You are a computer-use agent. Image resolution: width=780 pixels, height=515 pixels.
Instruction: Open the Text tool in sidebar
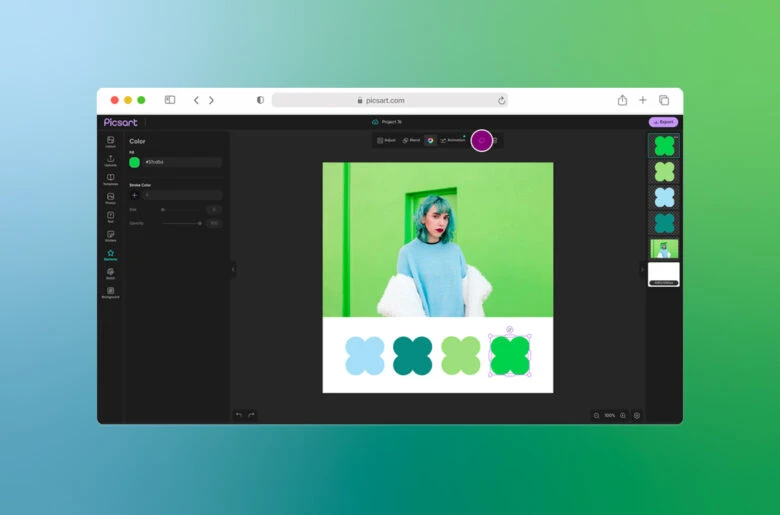click(x=110, y=217)
